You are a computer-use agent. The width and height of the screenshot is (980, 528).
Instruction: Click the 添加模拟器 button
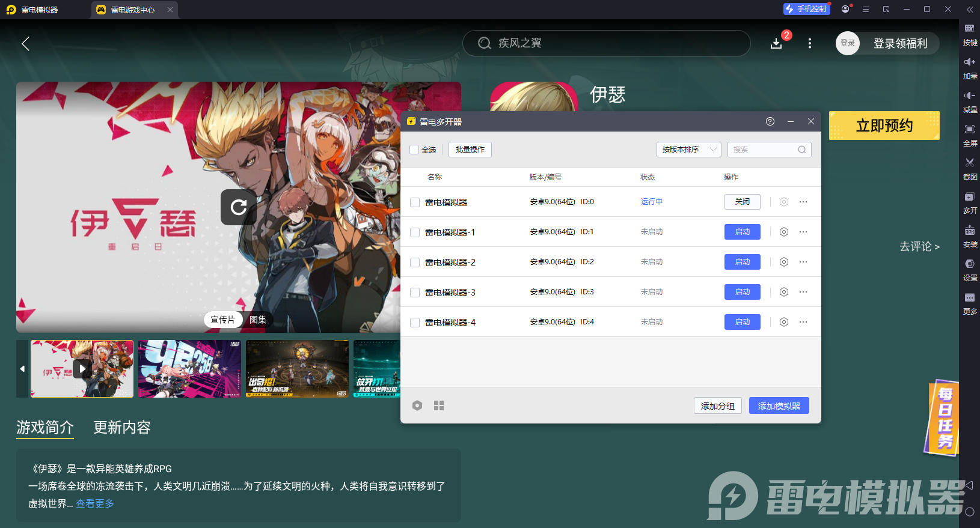point(779,406)
